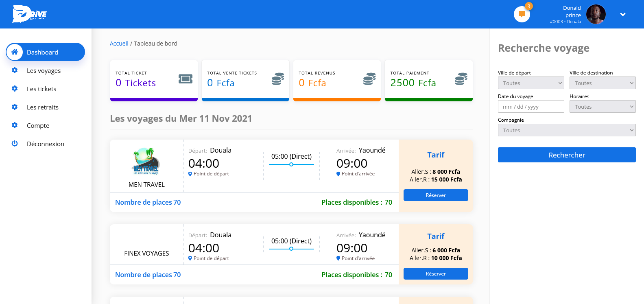Screen dimensions: 644x304
Task: Click power icon beside Déconnexion
Action: 15,143
